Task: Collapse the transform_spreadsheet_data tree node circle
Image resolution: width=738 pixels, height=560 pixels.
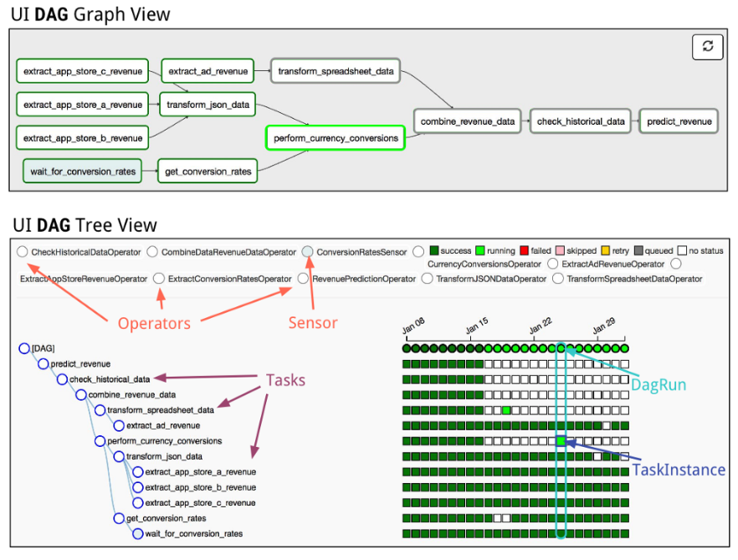Action: [100, 410]
